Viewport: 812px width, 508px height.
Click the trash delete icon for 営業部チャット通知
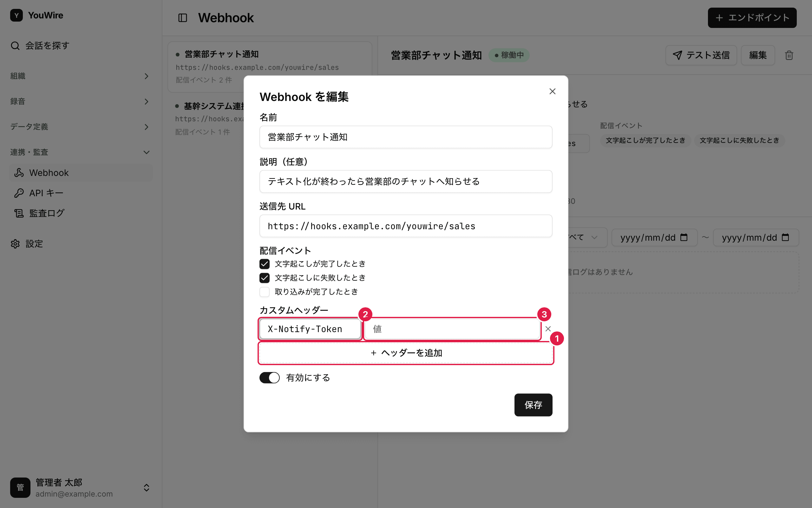click(x=789, y=55)
